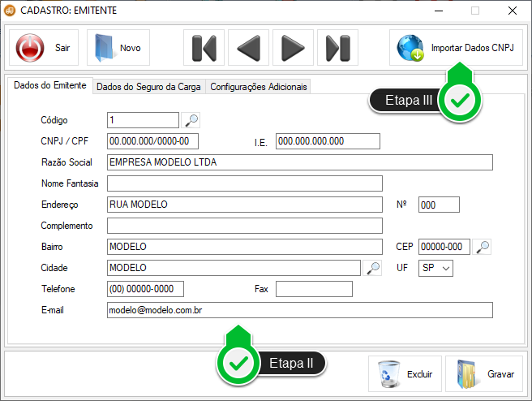Delete record with Excluir button

coord(405,374)
